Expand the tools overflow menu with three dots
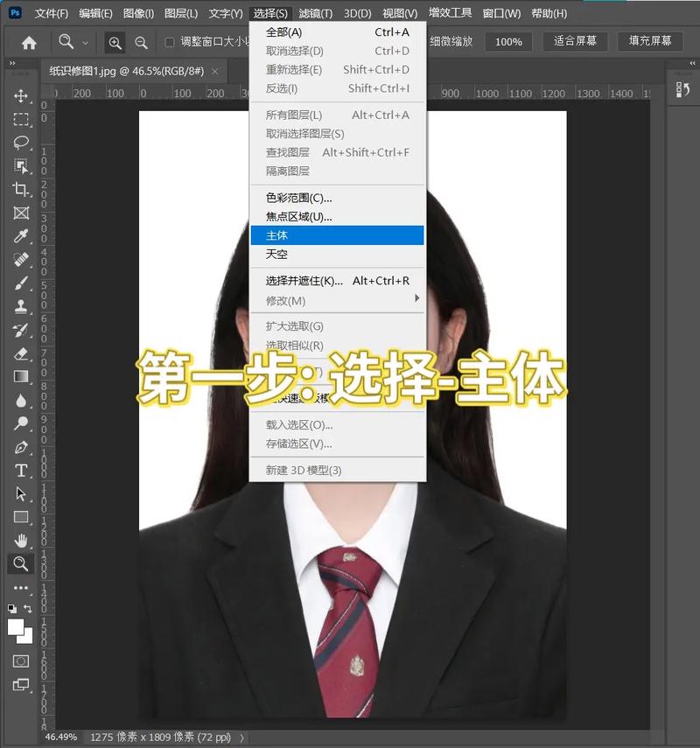 coord(20,587)
